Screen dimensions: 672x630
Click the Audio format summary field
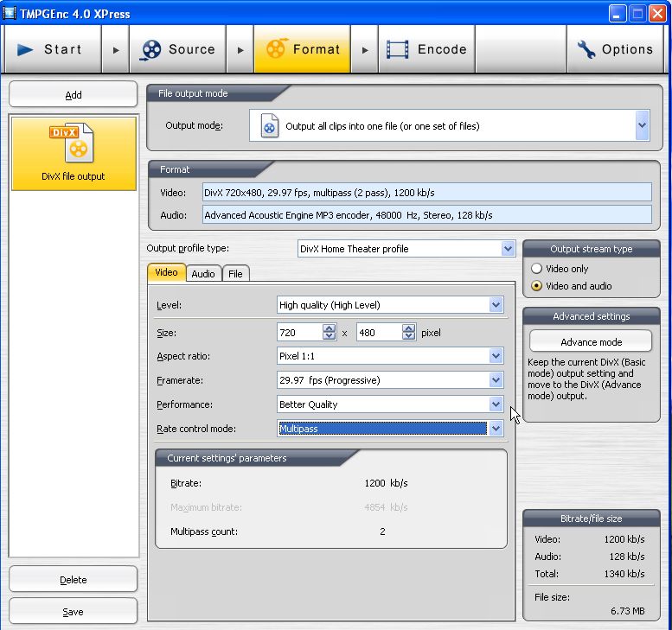pos(427,214)
